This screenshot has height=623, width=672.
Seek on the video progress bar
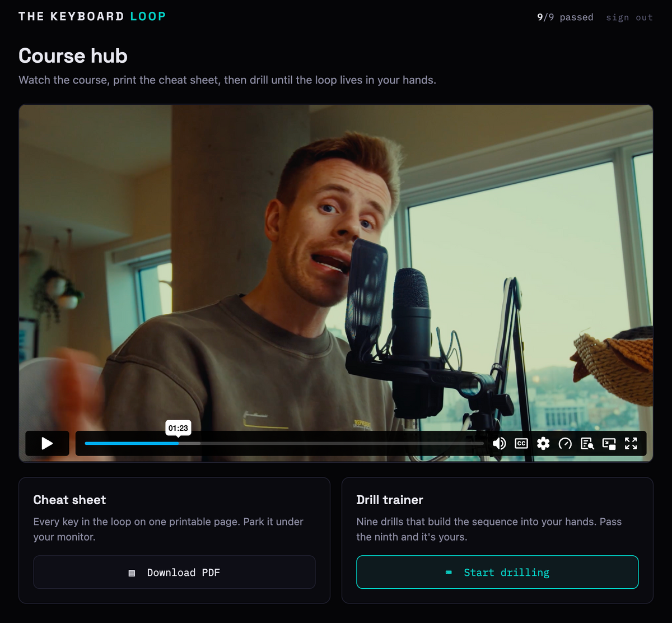(284, 443)
